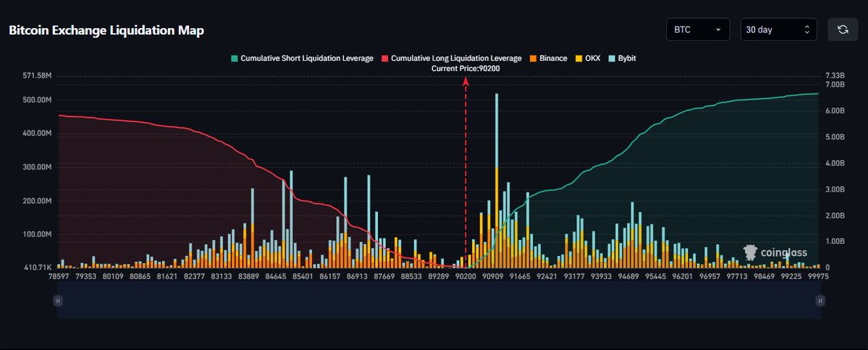
Task: Click the yellow OKX legend square
Action: tap(578, 58)
